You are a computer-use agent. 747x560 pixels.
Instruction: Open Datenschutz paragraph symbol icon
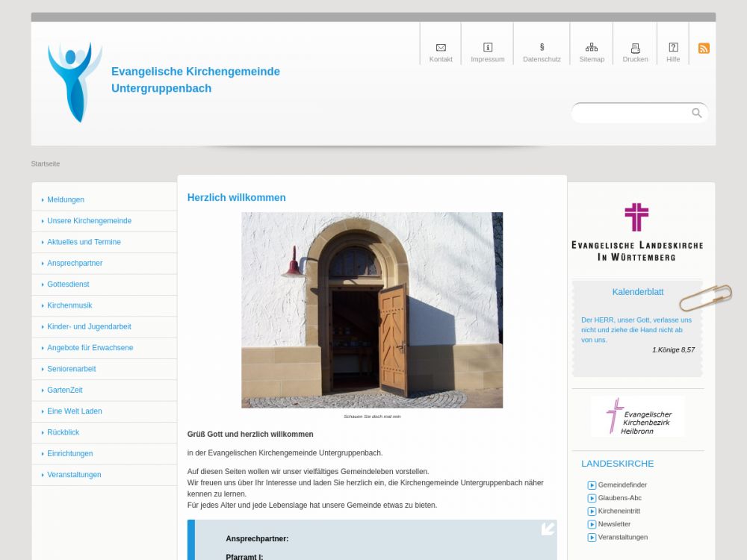[x=542, y=48]
